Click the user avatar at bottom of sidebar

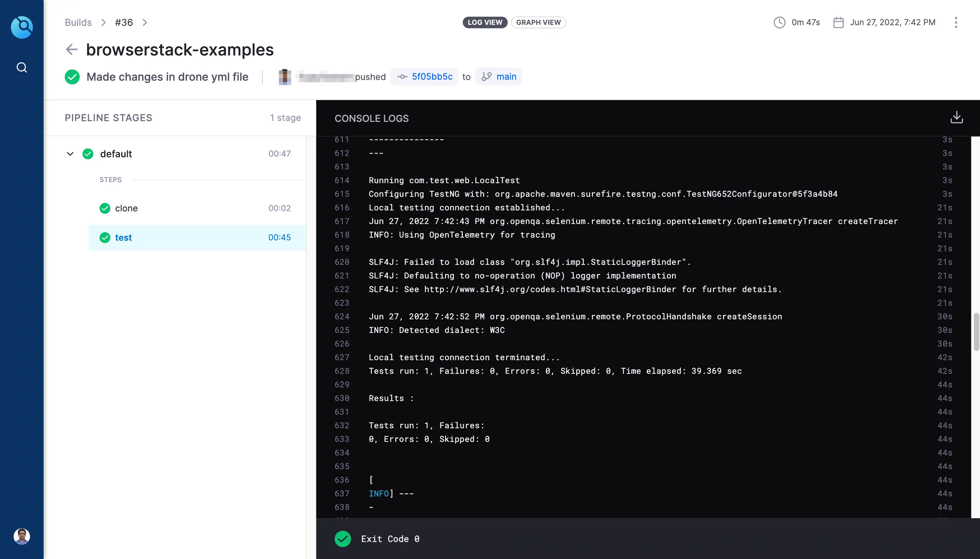pyautogui.click(x=21, y=536)
